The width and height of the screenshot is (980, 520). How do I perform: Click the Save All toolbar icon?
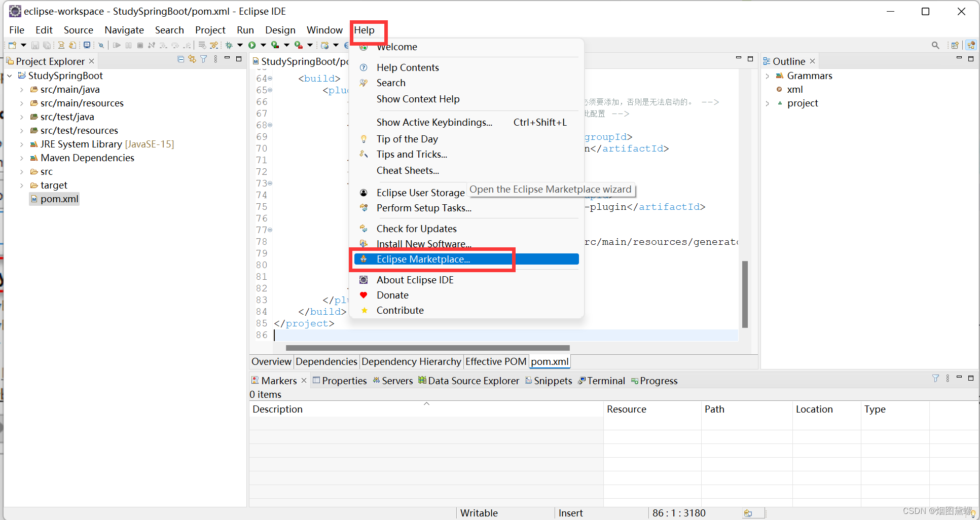[x=47, y=45]
